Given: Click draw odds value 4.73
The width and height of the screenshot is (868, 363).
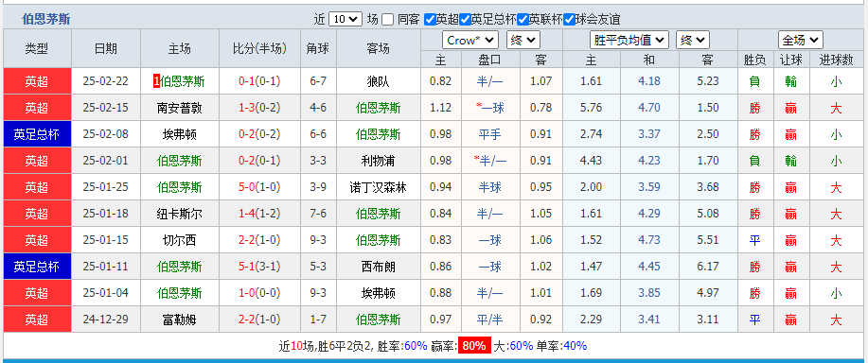Looking at the screenshot, I should (648, 240).
